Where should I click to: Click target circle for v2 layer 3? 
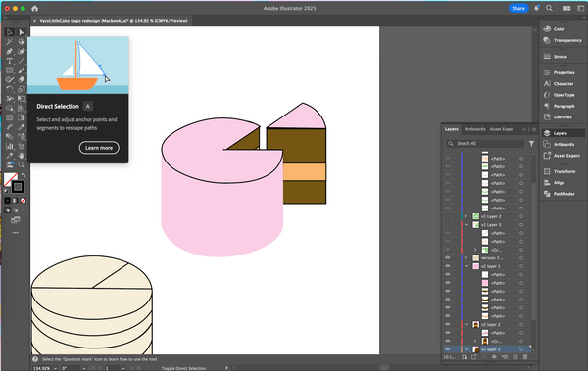[x=521, y=349]
